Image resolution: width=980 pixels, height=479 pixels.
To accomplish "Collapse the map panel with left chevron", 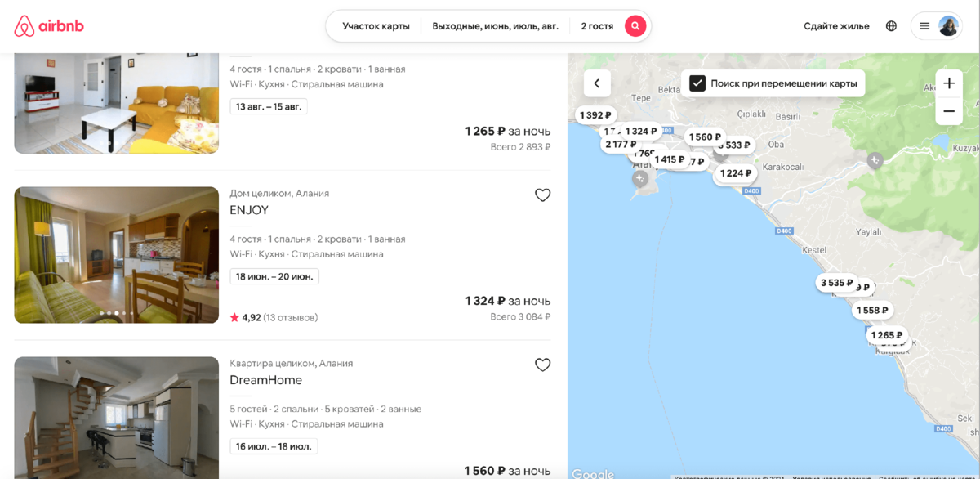I will tap(596, 83).
